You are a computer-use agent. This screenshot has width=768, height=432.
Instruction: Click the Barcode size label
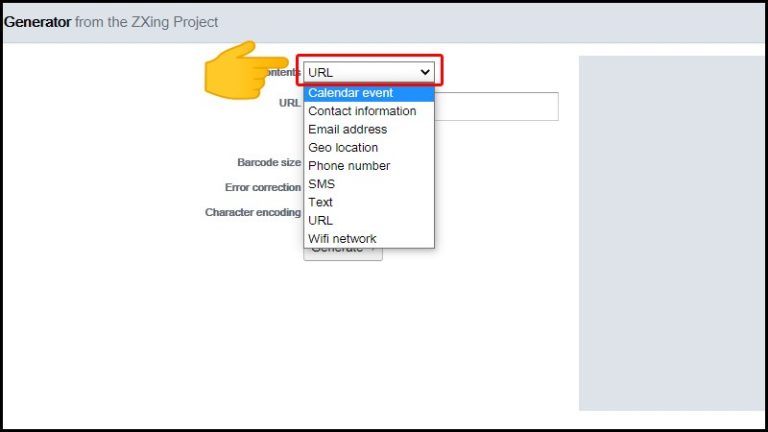pyautogui.click(x=268, y=162)
